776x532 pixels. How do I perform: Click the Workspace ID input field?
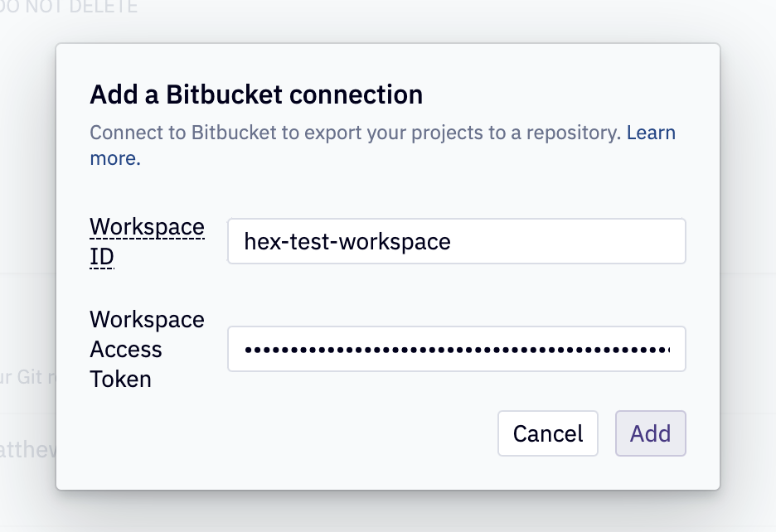click(x=456, y=241)
